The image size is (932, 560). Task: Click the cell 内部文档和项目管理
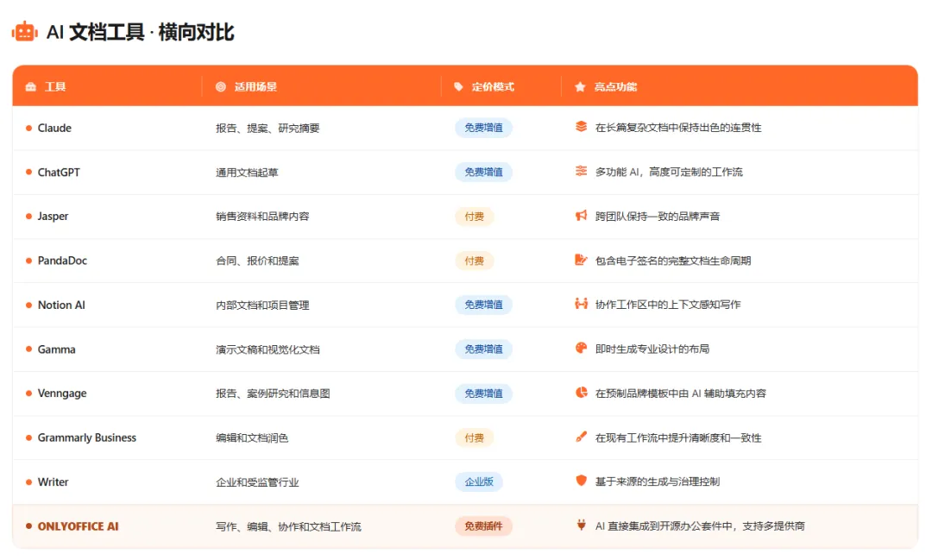[x=262, y=305]
